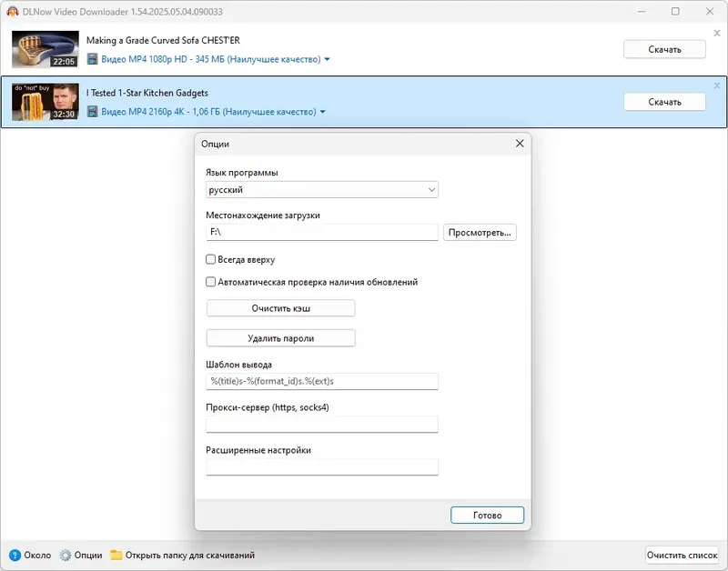Click the Kitchen Gadgets video thumbnail
Image resolution: width=728 pixels, height=571 pixels.
coord(45,102)
